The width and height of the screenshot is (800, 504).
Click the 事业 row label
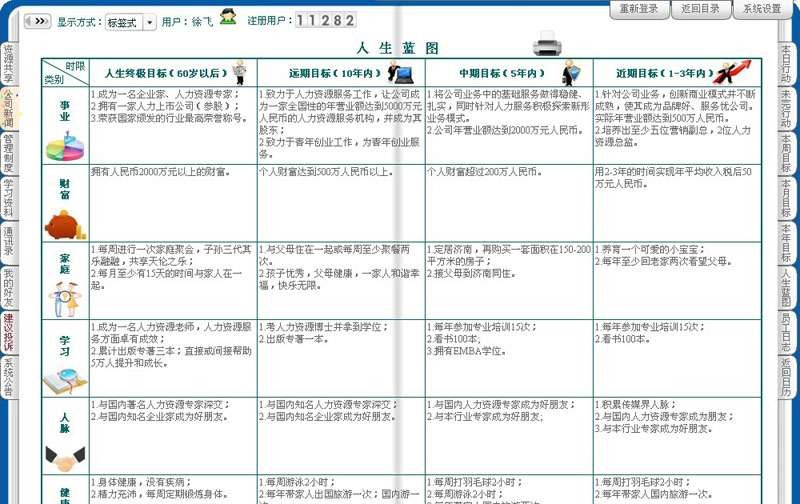(x=65, y=111)
